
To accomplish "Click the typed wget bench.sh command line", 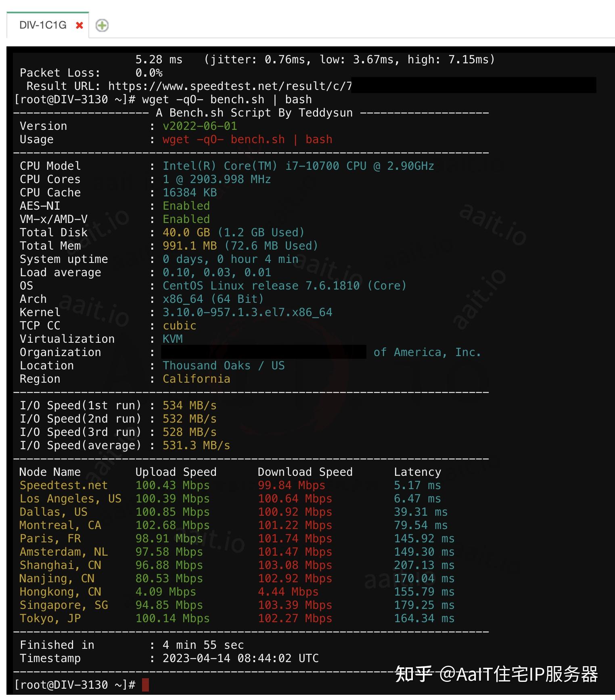I will 227,100.
